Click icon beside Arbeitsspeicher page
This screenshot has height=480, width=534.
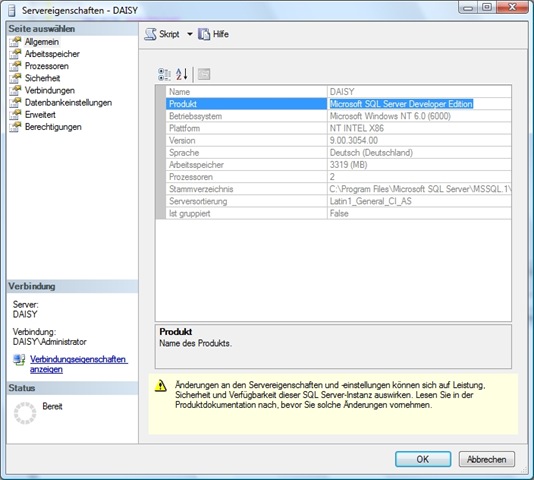coord(15,54)
